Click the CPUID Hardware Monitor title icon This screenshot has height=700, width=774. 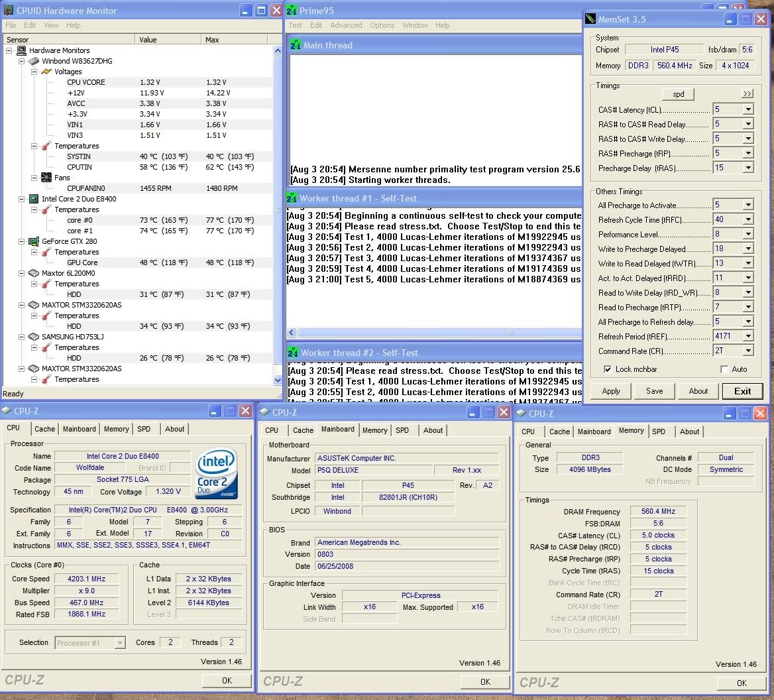9,11
